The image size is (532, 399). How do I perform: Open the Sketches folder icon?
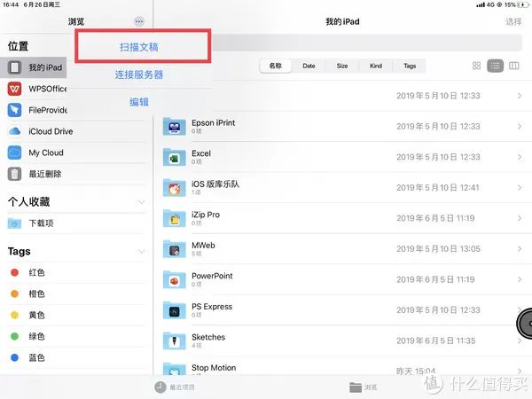click(x=175, y=340)
